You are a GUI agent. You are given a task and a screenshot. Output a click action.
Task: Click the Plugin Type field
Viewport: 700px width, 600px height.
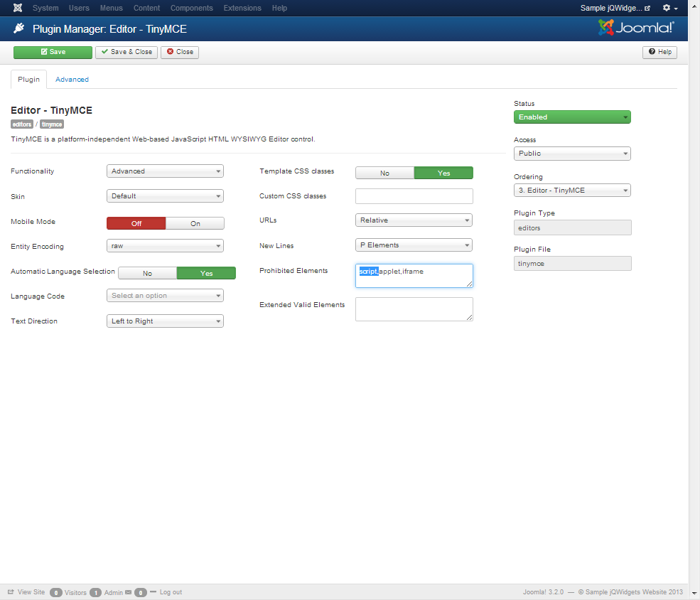coord(572,227)
